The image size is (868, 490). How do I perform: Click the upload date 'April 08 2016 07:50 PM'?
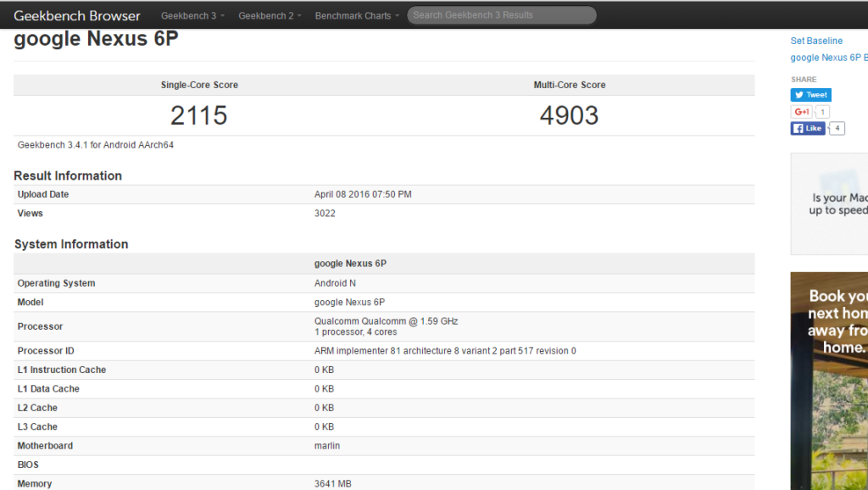(363, 194)
